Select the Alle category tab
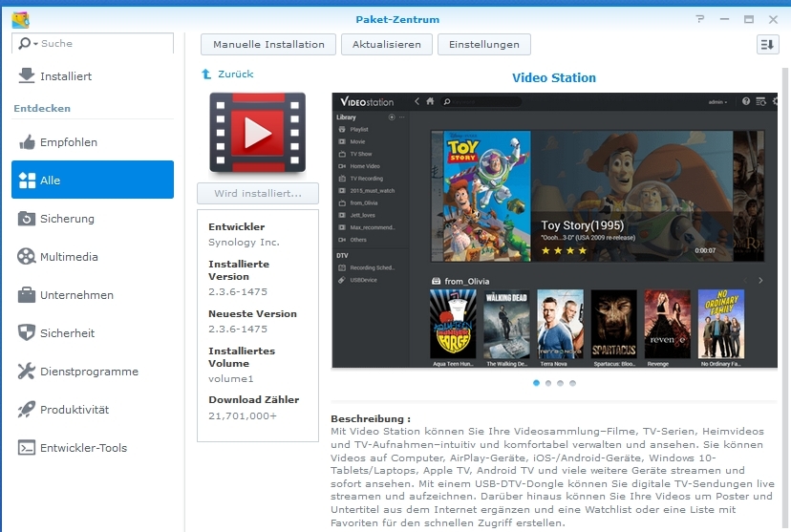Viewport: 791px width, 532px height. pos(93,181)
